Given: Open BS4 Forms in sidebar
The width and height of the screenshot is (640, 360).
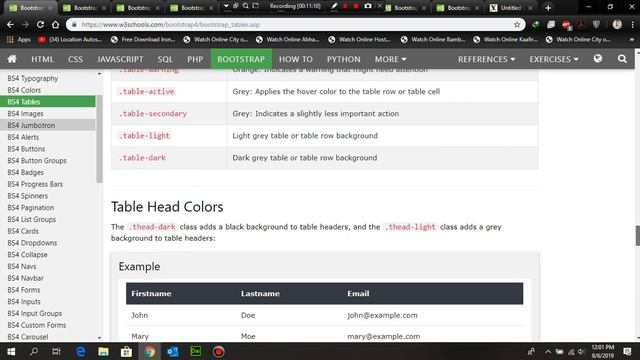Looking at the screenshot, I should tap(24, 290).
